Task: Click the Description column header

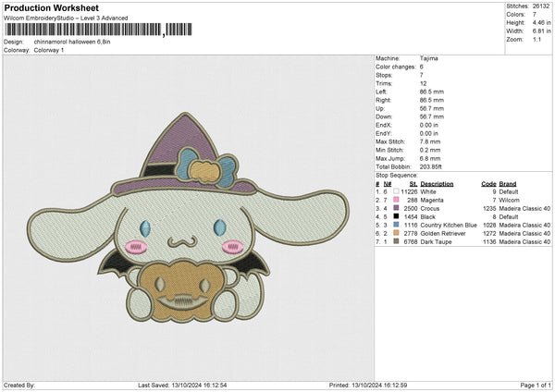Action: pos(438,184)
